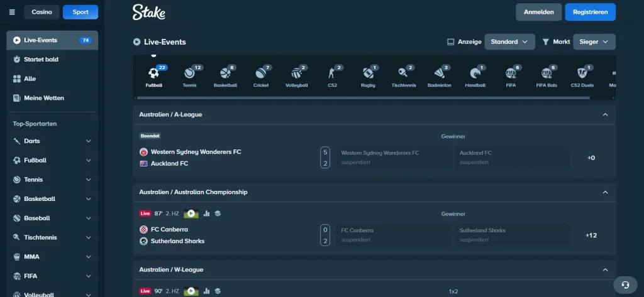Open live support headset button
The height and width of the screenshot is (297, 644).
pos(626,284)
